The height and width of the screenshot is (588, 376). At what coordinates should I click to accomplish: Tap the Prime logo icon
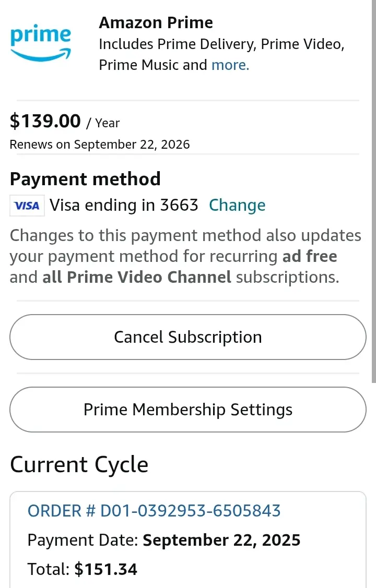(x=41, y=42)
